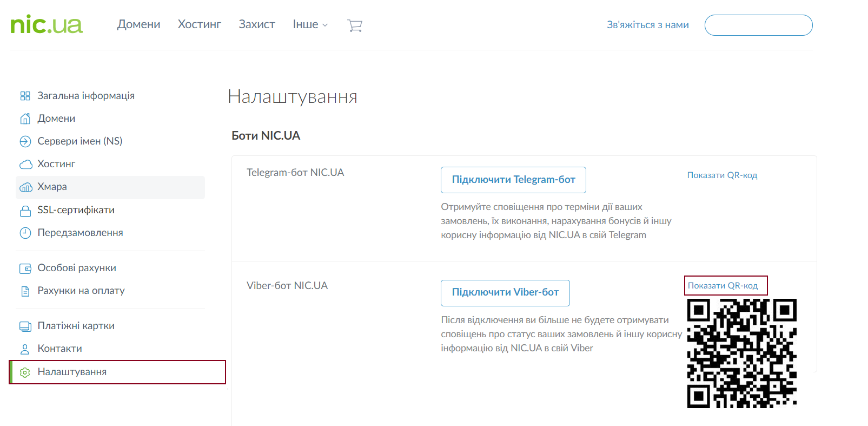Expand the Інше dropdown menu
The height and width of the screenshot is (426, 868).
(310, 25)
